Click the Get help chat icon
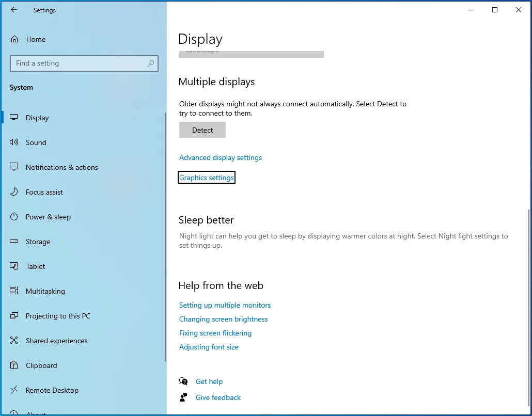 pyautogui.click(x=183, y=381)
